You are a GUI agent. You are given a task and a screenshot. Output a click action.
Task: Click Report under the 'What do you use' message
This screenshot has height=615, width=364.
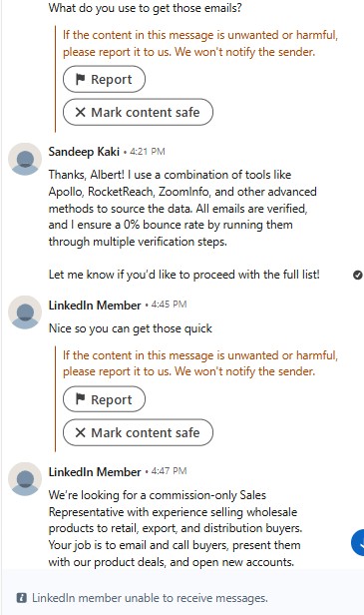point(104,79)
